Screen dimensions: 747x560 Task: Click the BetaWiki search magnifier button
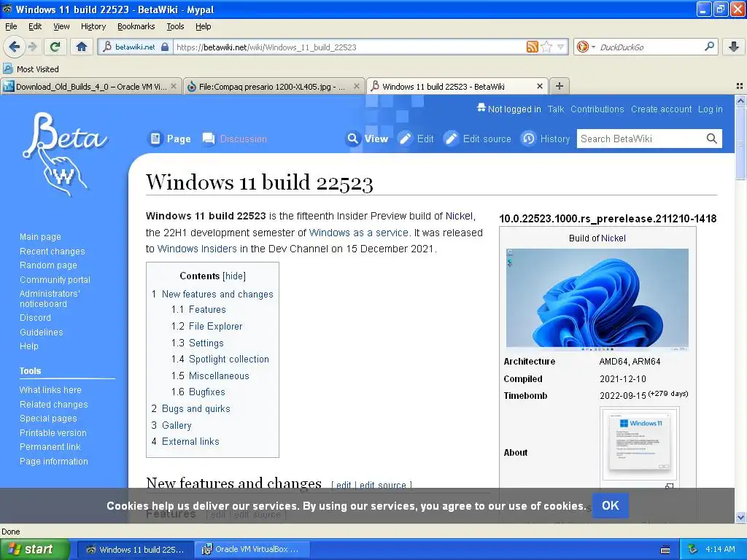712,139
